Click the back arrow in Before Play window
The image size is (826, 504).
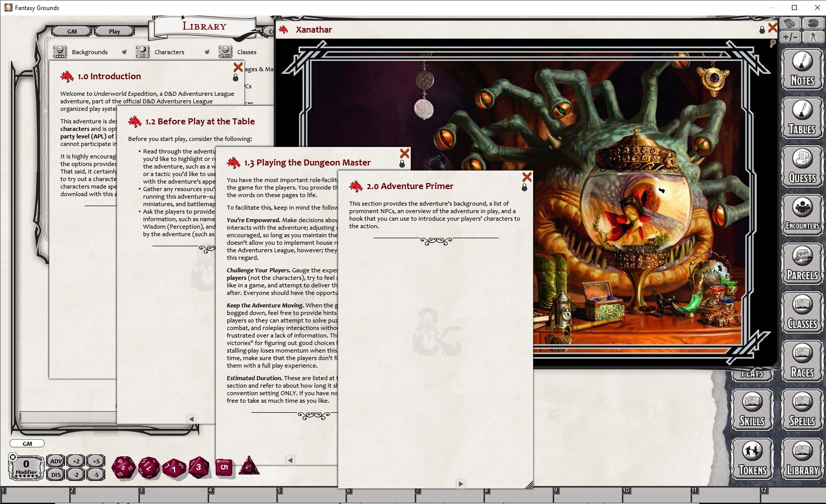tap(191, 418)
